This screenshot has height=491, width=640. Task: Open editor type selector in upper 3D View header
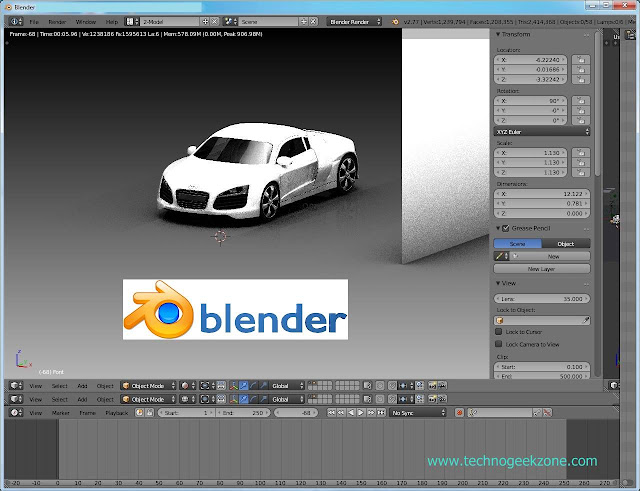pyautogui.click(x=16, y=385)
